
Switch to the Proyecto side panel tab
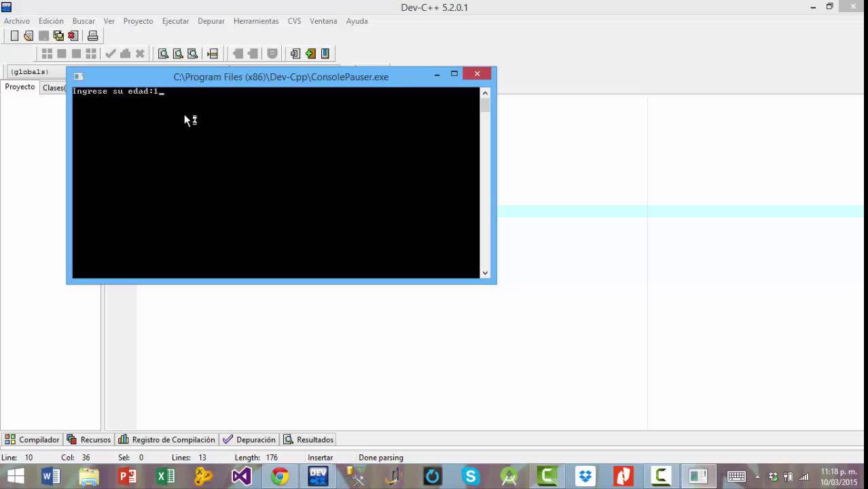[20, 87]
